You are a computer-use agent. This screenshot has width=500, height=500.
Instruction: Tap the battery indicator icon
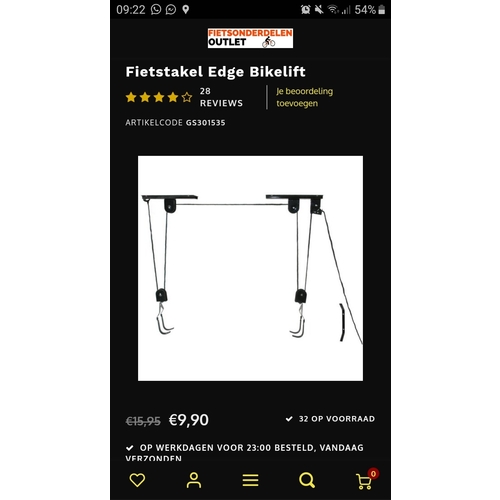coord(382,10)
